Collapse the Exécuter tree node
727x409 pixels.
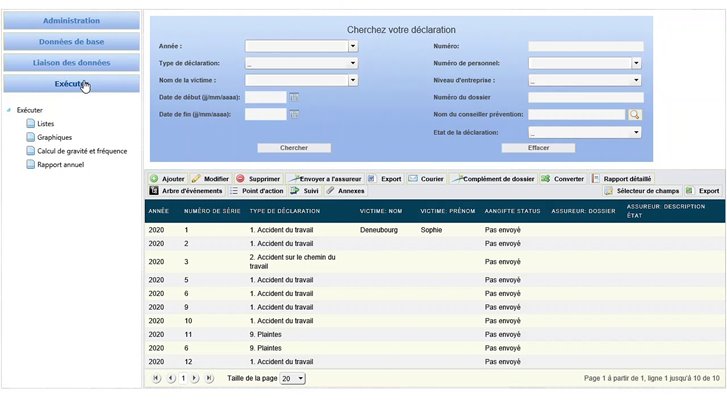(x=8, y=110)
